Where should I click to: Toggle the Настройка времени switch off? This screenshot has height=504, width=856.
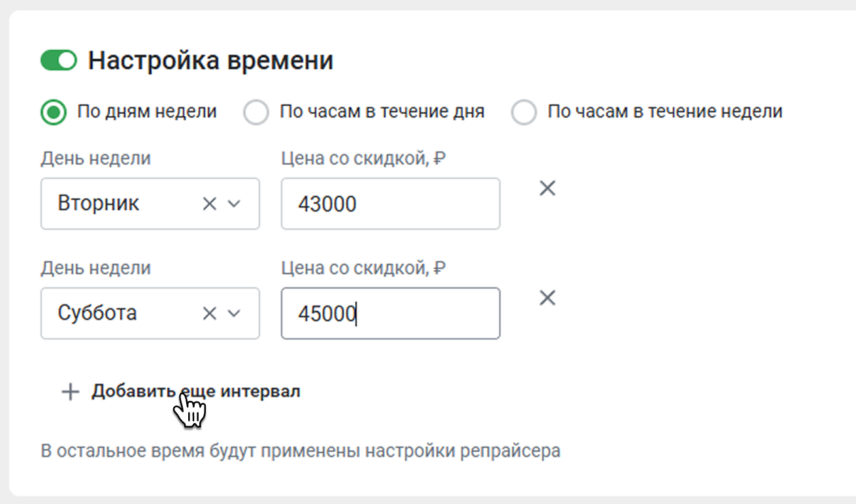[59, 61]
